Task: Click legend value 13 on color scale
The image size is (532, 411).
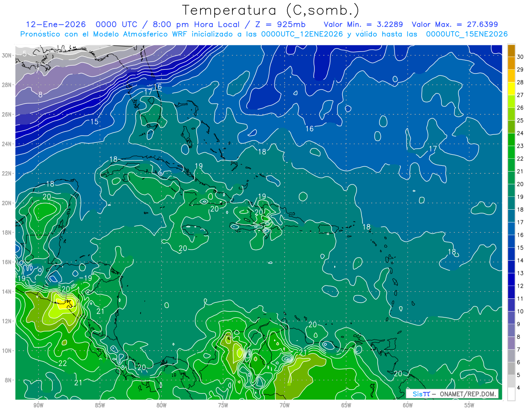Action: pyautogui.click(x=521, y=273)
